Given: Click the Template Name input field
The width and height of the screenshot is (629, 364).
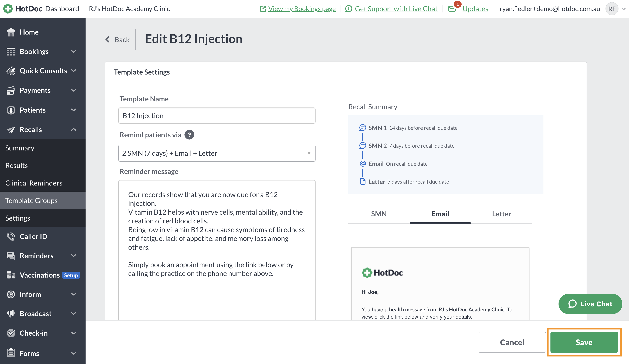Looking at the screenshot, I should coord(217,115).
